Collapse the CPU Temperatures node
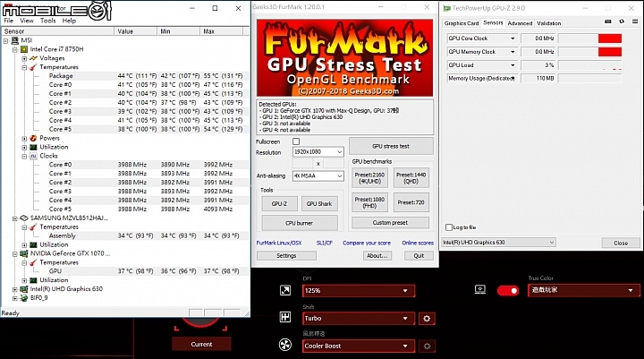 click(24, 67)
